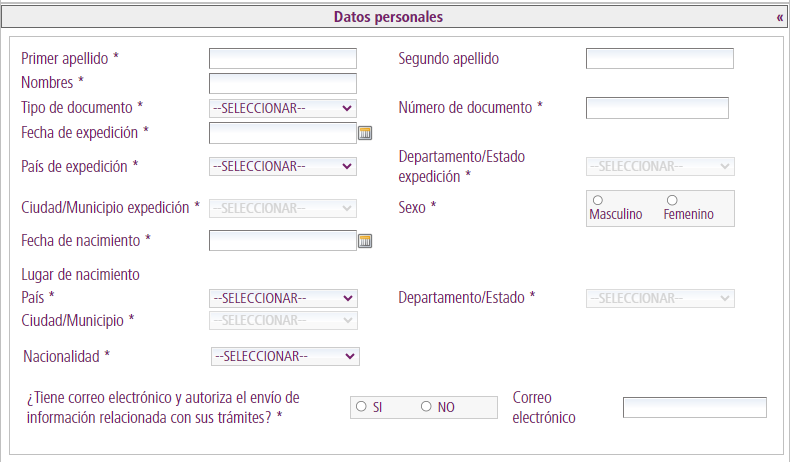Collapse the Datos personales panel
The height and width of the screenshot is (462, 791).
(x=779, y=17)
